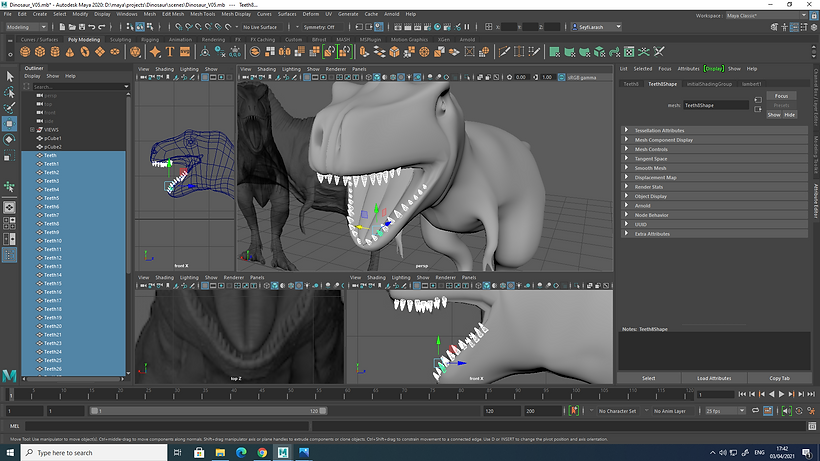This screenshot has height=461, width=820.
Task: Open the Symmetry: Off dropdown
Action: pos(322,27)
